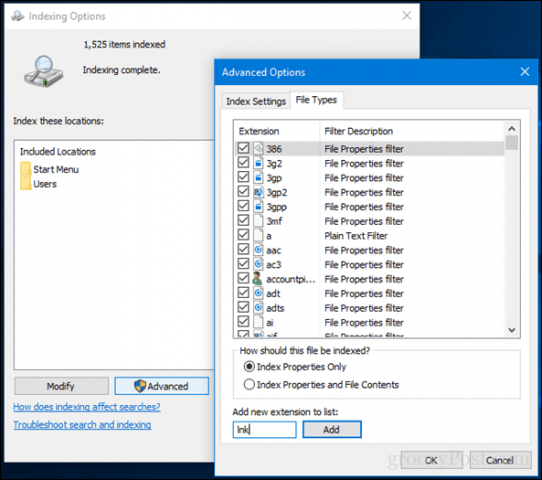The image size is (542, 480).
Task: Click the new extension input field
Action: [264, 430]
